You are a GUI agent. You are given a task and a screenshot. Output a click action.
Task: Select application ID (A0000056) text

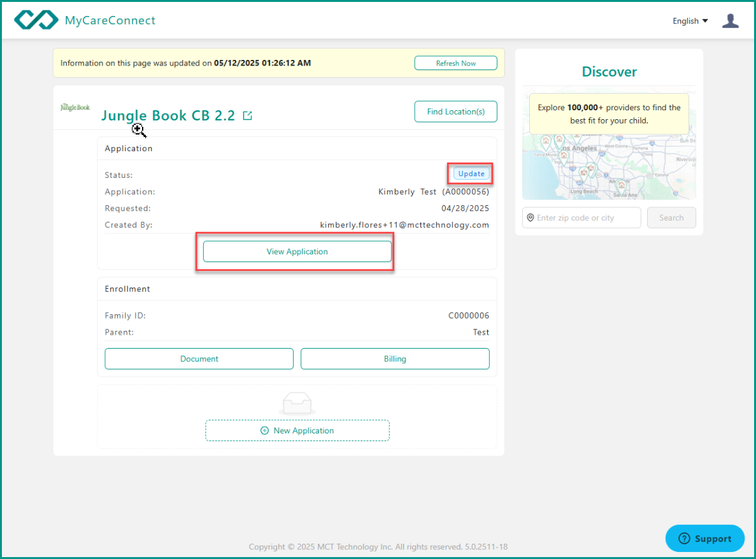466,192
